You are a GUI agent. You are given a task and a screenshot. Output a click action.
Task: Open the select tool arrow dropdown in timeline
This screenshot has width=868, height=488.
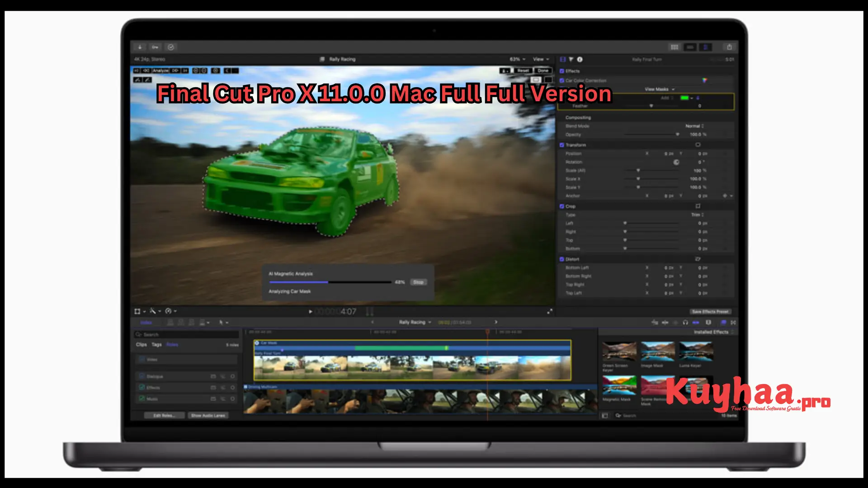(224, 322)
